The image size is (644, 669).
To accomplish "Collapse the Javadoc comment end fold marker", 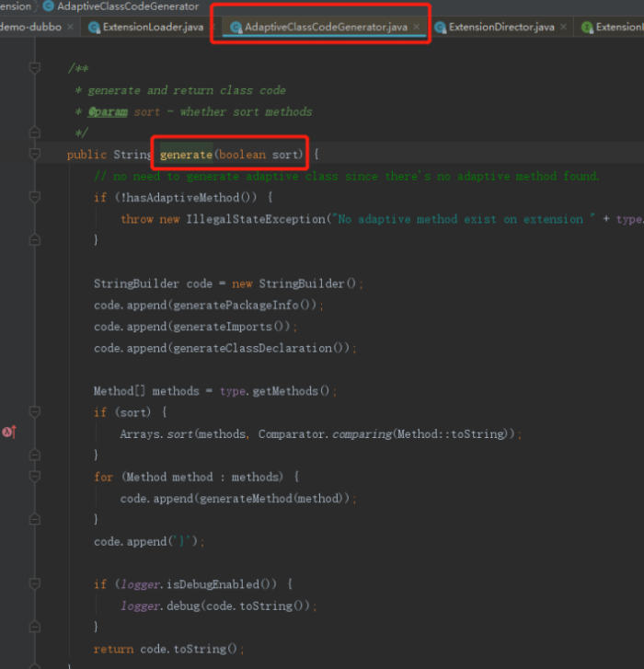I will click(x=35, y=133).
